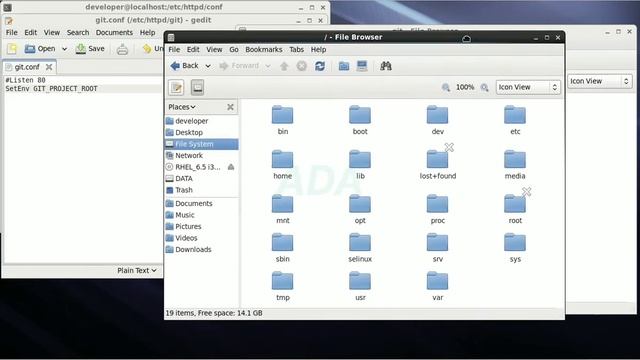Image resolution: width=640 pixels, height=360 pixels.
Task: Open Bookmarks menu in File Browser
Action: tap(264, 49)
